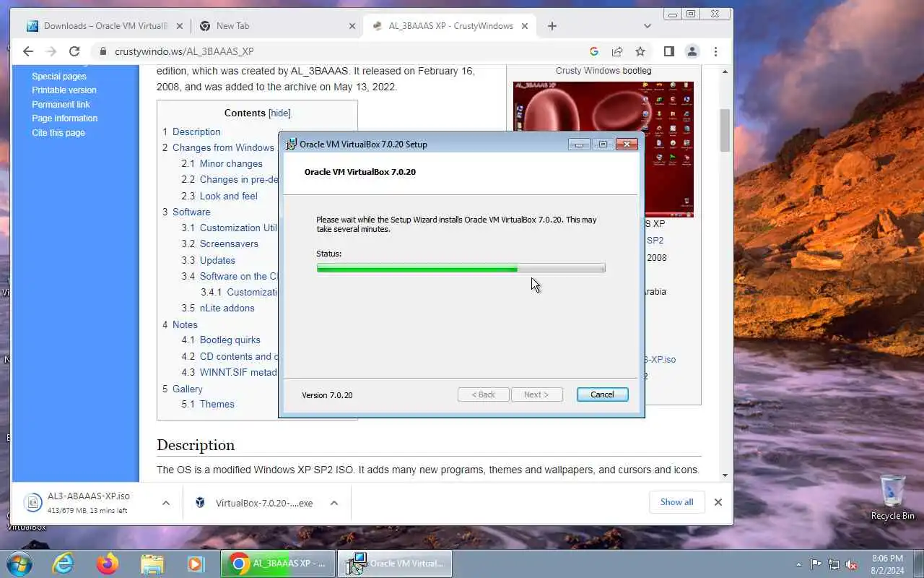Viewport: 924px width, 578px height.
Task: Expand options for AL3-ABAAAS-XP.iso download
Action: pyautogui.click(x=165, y=503)
